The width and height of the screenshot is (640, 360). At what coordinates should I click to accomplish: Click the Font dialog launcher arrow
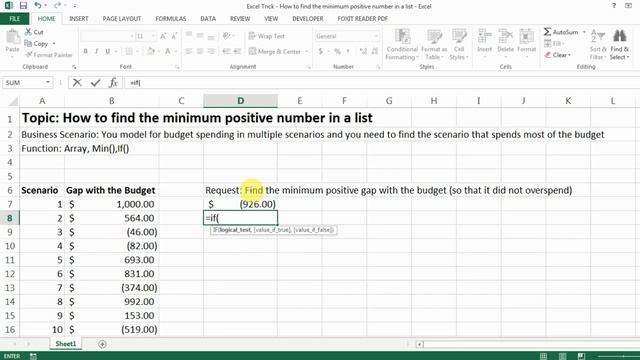coord(177,67)
